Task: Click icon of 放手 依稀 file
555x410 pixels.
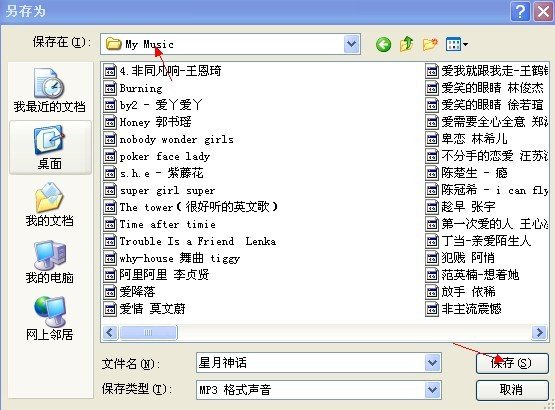Action: click(432, 292)
